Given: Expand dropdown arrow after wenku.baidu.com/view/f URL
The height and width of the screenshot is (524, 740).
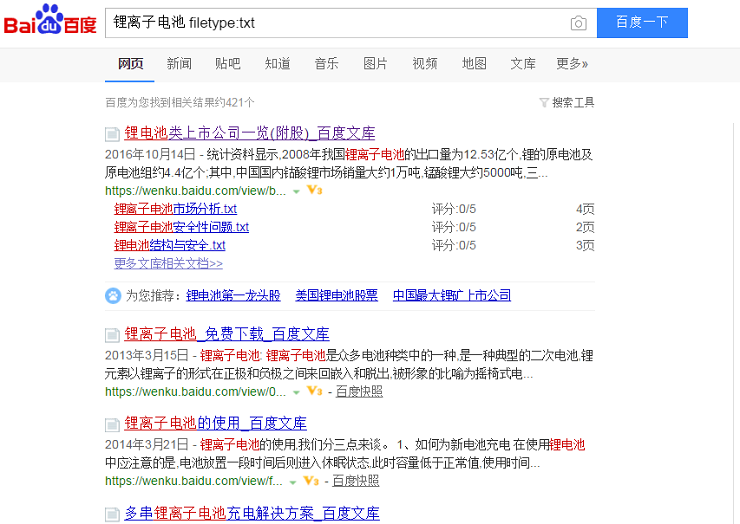Looking at the screenshot, I should click(293, 482).
